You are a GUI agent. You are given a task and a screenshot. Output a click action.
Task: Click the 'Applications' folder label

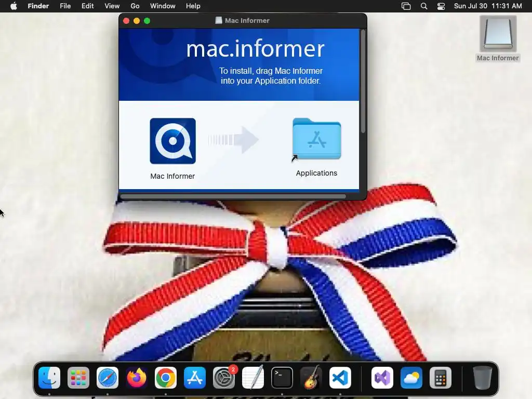316,173
